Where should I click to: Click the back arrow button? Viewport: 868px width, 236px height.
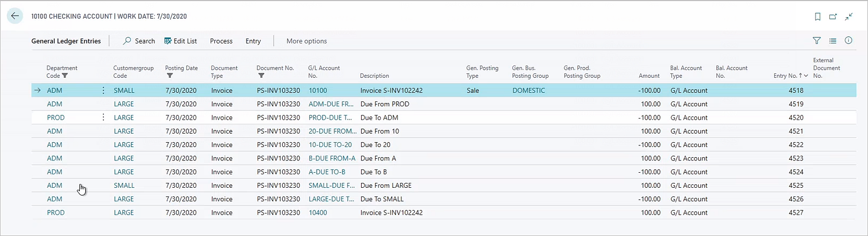(15, 16)
